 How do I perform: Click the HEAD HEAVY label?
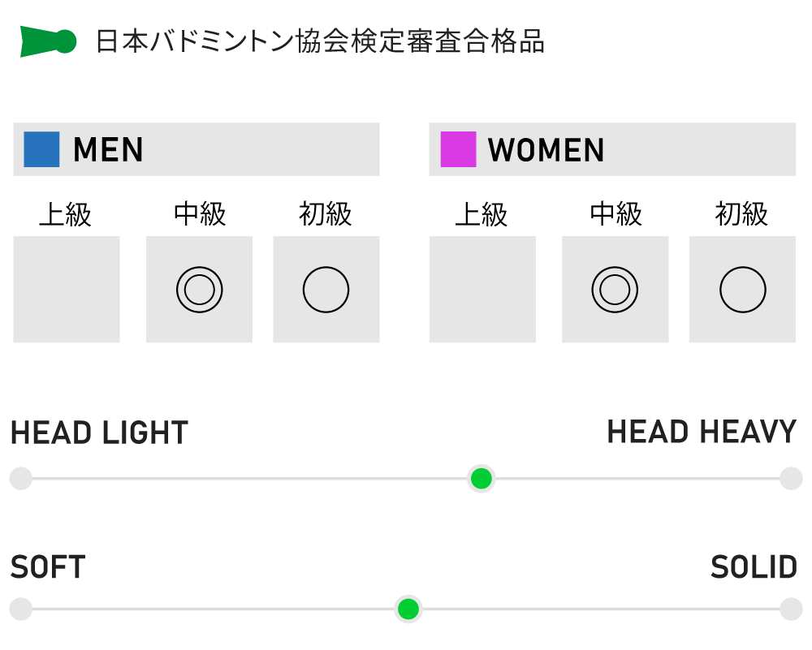pos(702,433)
